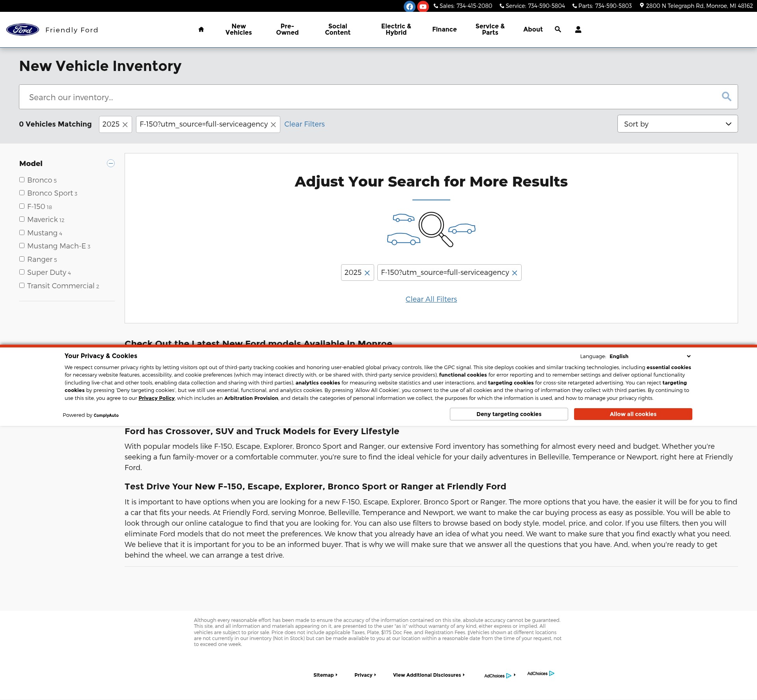Check the Mustang Mach-E model filter
The width and height of the screenshot is (757, 700).
tap(22, 246)
